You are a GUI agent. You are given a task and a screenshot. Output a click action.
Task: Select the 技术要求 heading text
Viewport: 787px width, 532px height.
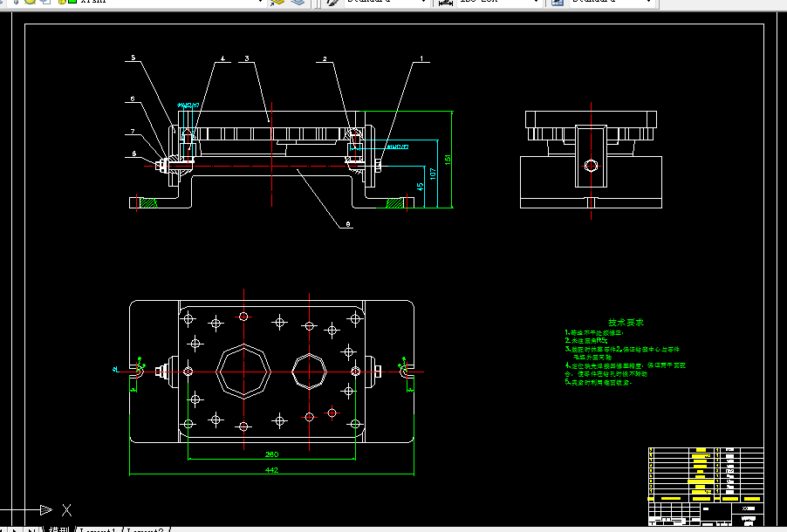626,322
